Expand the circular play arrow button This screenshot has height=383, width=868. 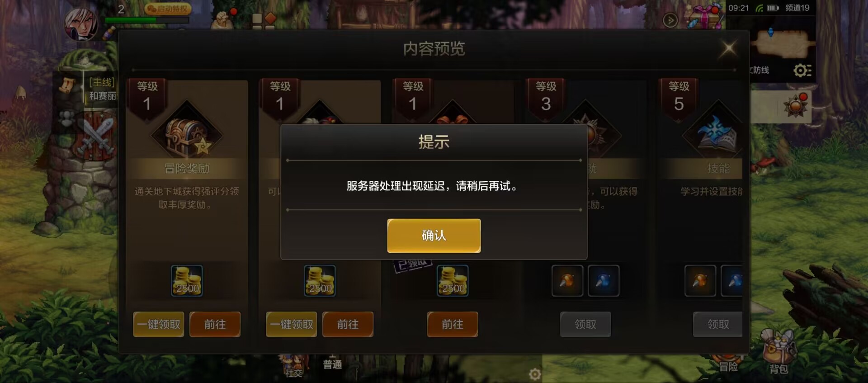click(670, 20)
